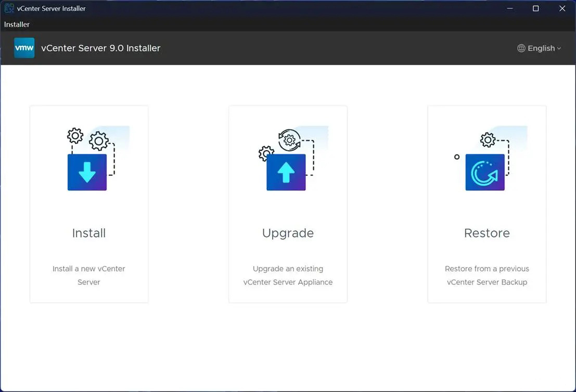The height and width of the screenshot is (392, 576).
Task: Click the globe icon next to English
Action: point(521,48)
